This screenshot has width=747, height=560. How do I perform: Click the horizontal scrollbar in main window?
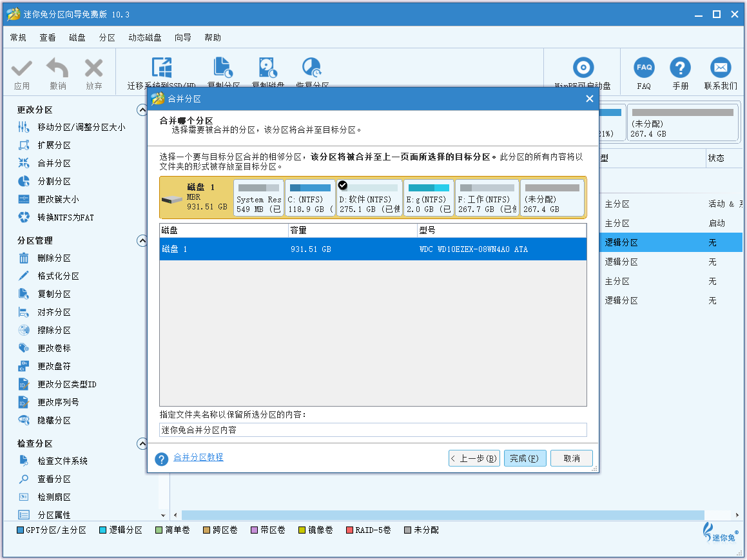coord(443,516)
